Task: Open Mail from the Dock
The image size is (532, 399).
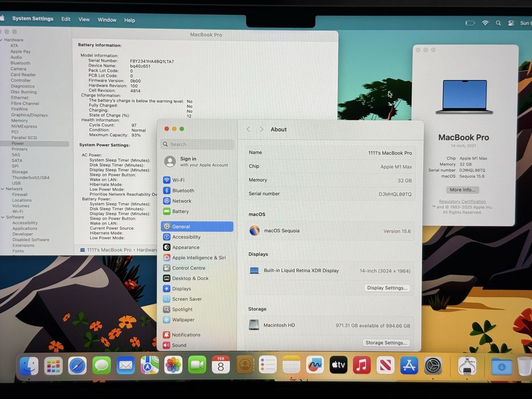Action: click(125, 366)
